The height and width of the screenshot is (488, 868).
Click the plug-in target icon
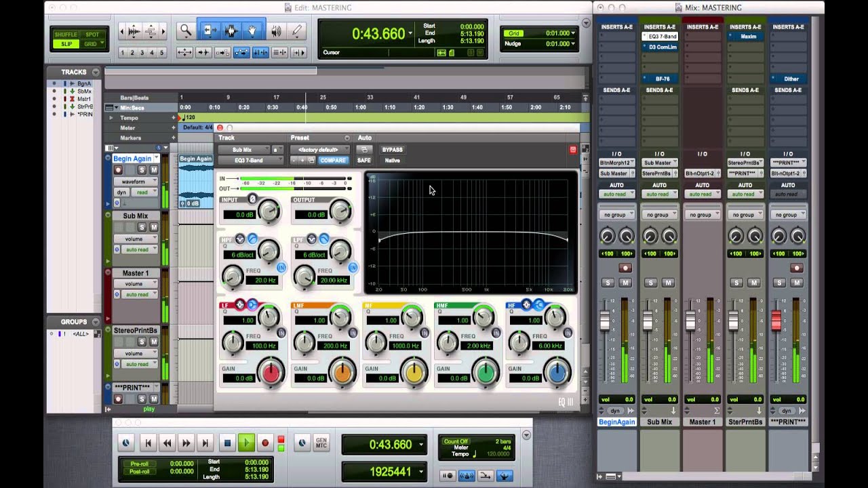click(573, 150)
